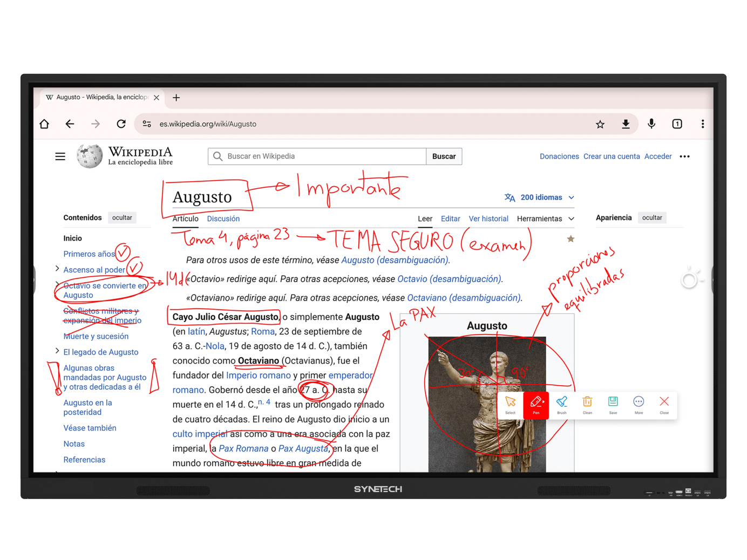Pick the Brush annotation tool
The width and height of the screenshot is (747, 560).
coord(561,405)
